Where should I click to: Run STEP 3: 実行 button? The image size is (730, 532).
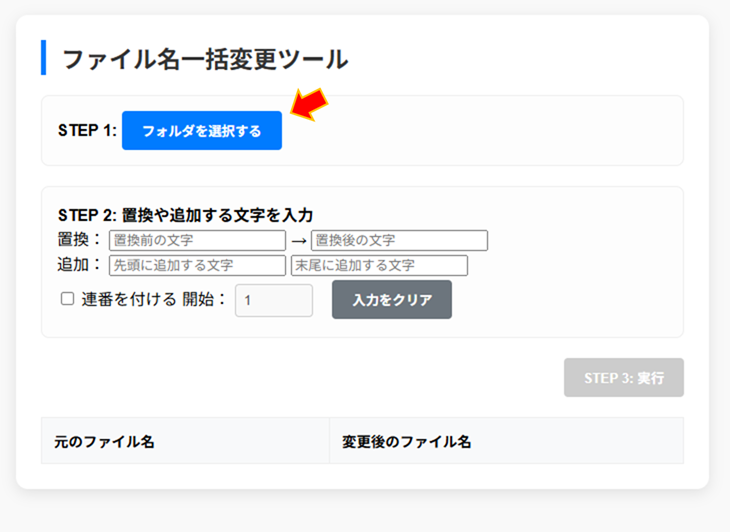point(623,378)
